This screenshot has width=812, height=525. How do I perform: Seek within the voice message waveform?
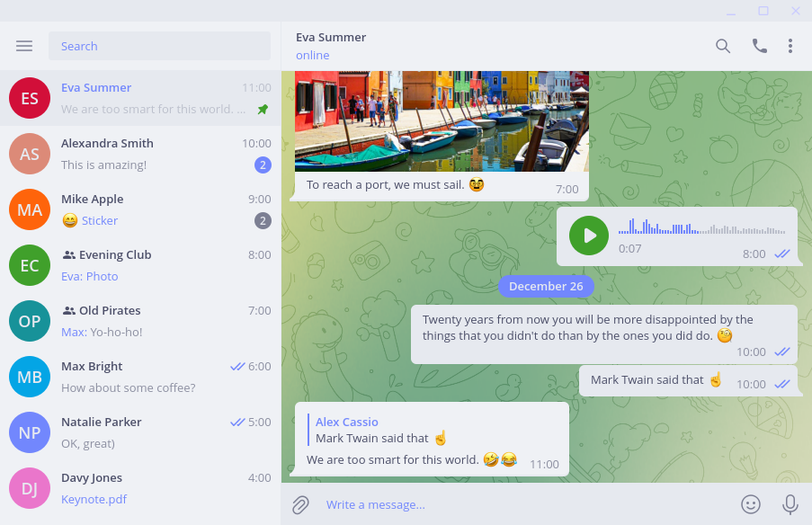(701, 227)
